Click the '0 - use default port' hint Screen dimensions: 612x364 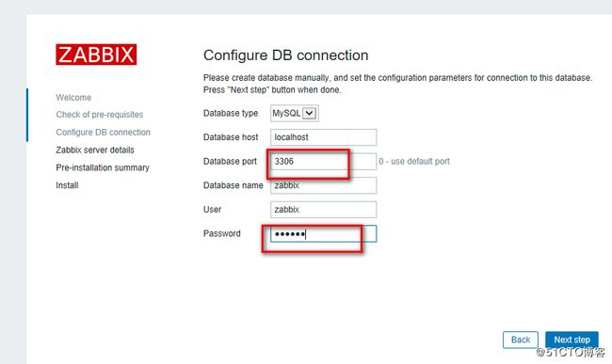pos(414,162)
